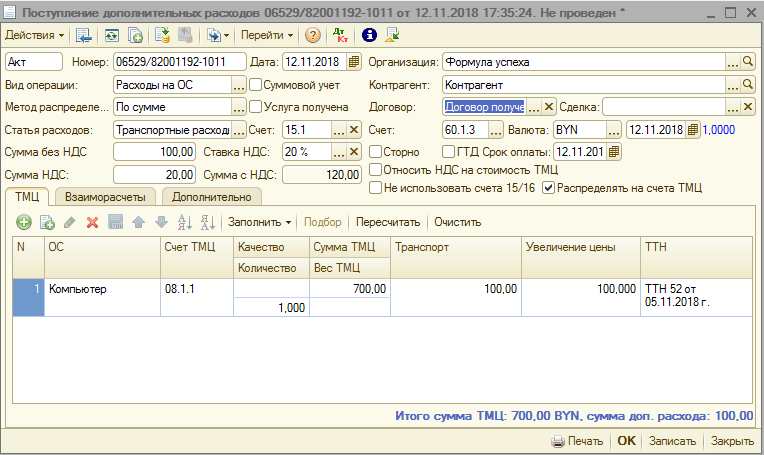Open the Дт/Кт posting results icon

(340, 35)
